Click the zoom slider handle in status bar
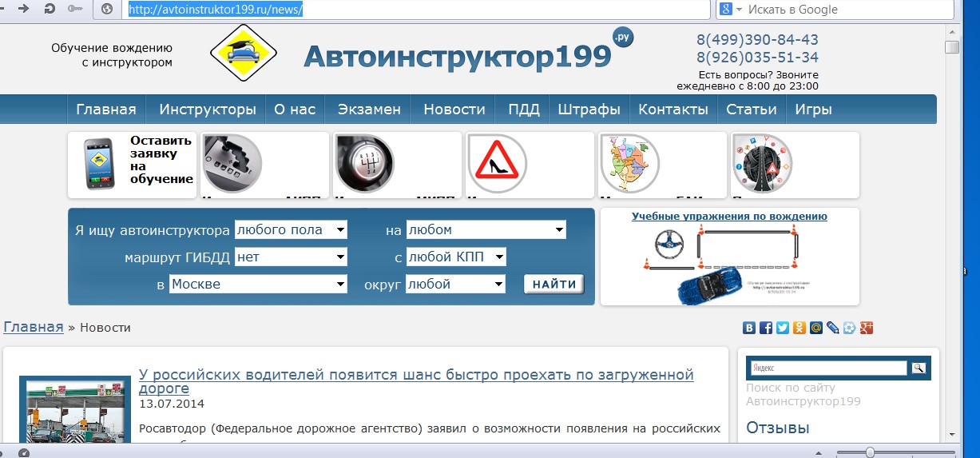The width and height of the screenshot is (980, 458). tap(870, 452)
